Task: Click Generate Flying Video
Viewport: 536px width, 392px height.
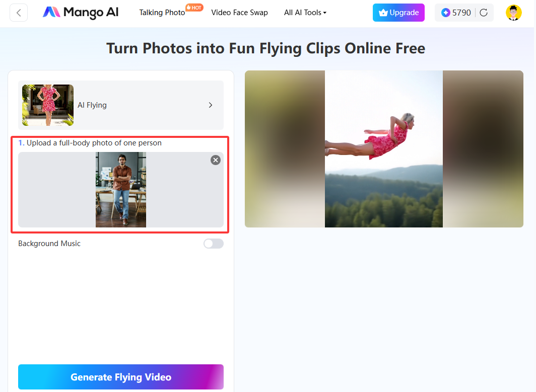Action: point(121,376)
